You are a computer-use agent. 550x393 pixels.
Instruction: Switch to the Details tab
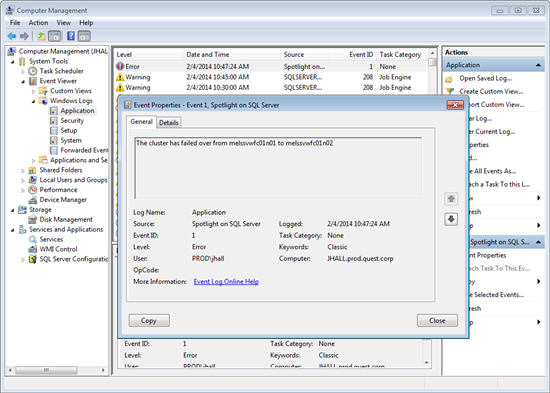coord(169,122)
